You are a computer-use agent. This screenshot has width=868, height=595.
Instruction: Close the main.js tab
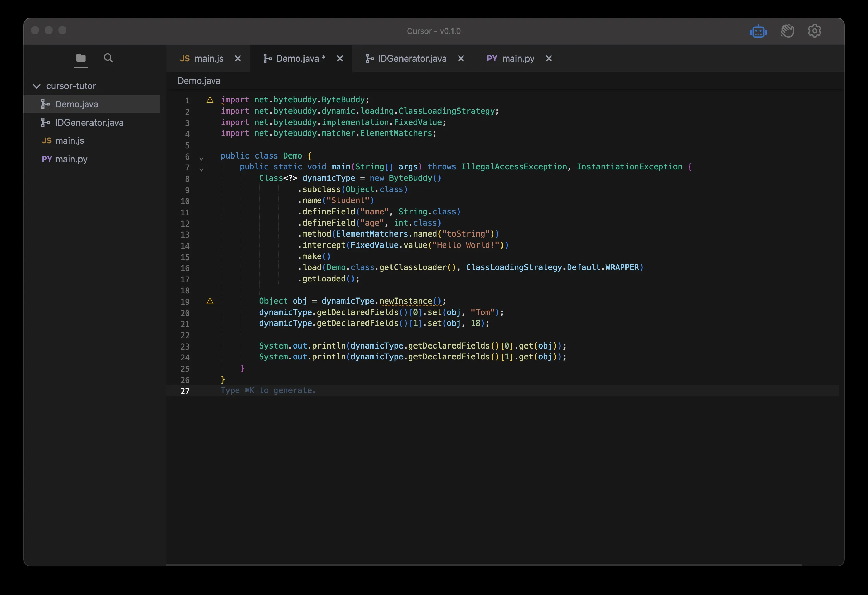coord(237,59)
